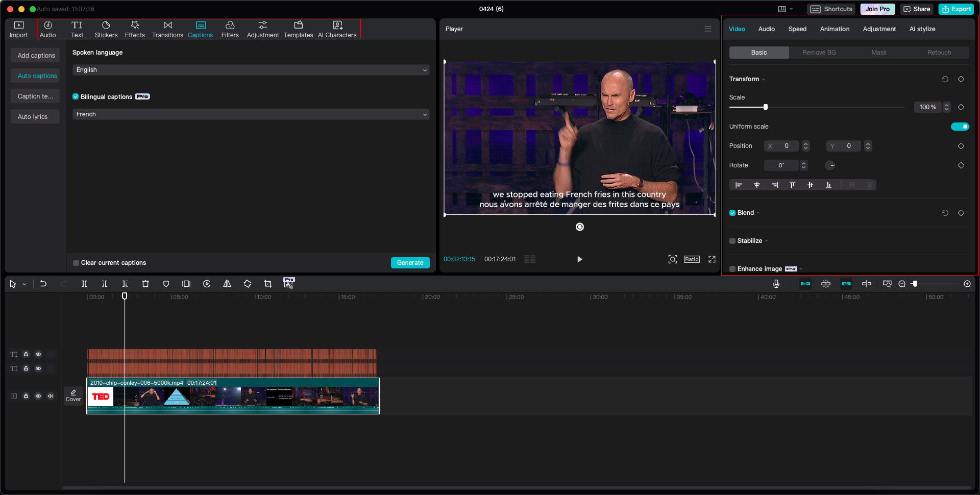
Task: Click the Undo icon
Action: tap(43, 284)
